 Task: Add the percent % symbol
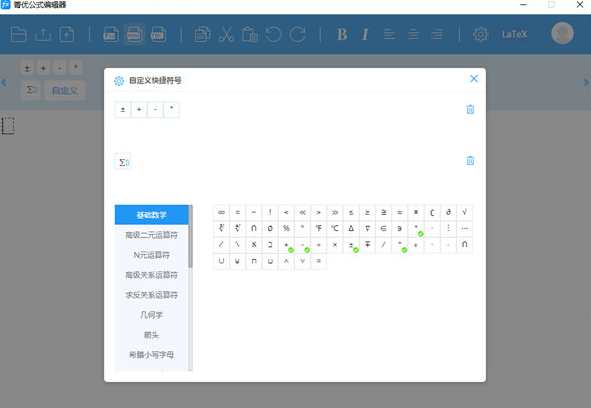pos(286,229)
